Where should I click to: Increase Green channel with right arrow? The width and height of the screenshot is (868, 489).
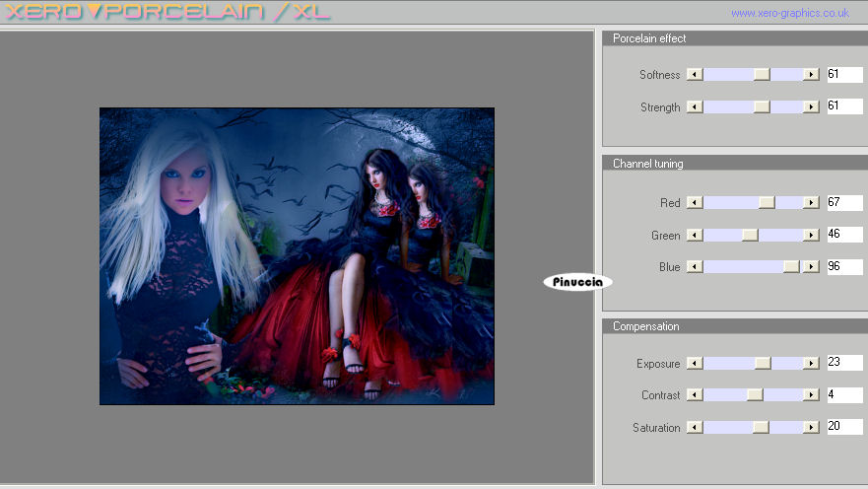811,235
